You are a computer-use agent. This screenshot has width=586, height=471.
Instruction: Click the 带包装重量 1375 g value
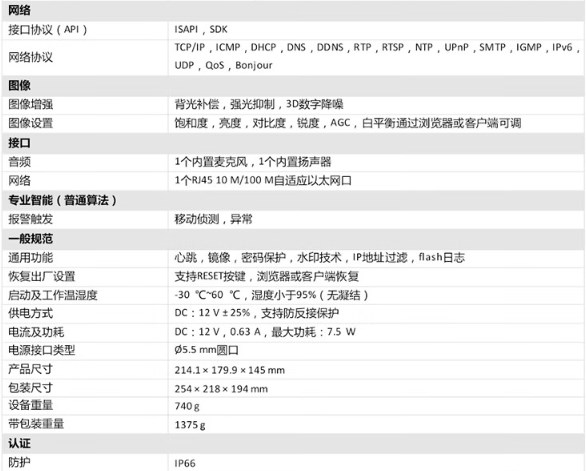coord(190,425)
